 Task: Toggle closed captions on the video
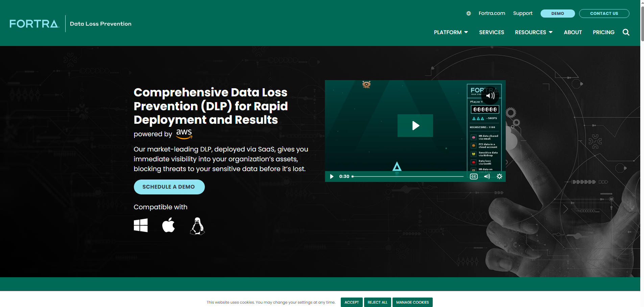point(474,176)
